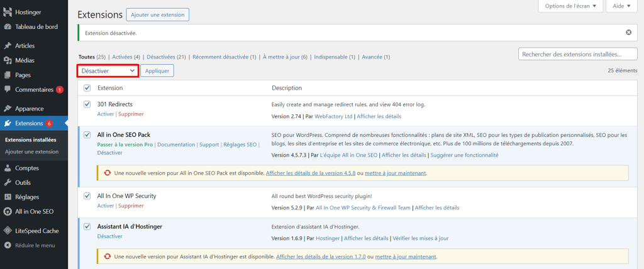Click the Réglages settings icon
This screenshot has height=269, width=644.
pos(8,197)
